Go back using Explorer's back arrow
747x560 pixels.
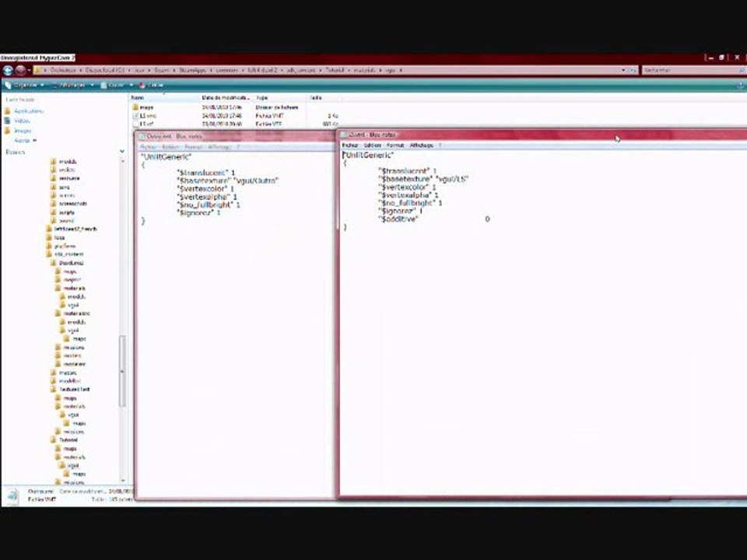click(x=8, y=71)
